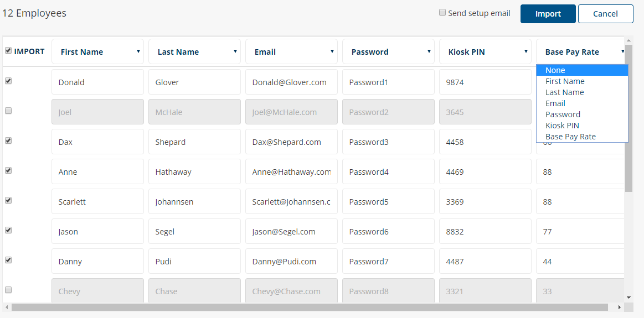Click Anne Hathaway's email input field
The image size is (644, 318).
click(x=292, y=172)
